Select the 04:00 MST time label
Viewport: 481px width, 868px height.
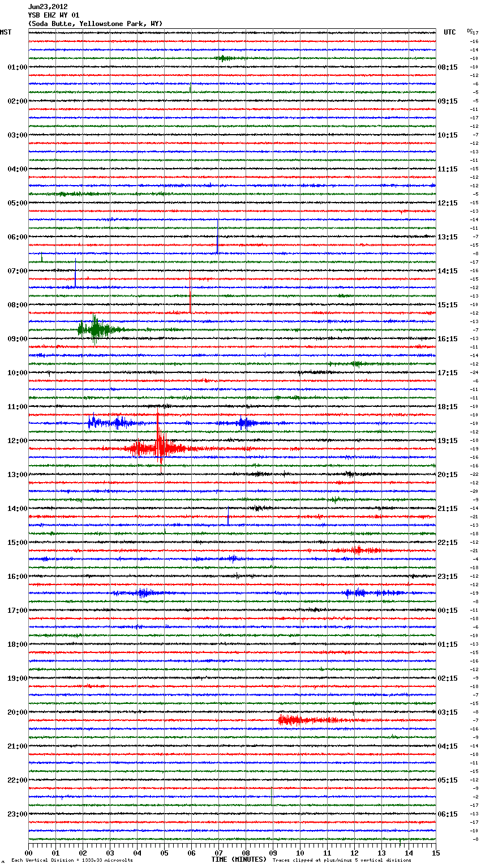17,169
